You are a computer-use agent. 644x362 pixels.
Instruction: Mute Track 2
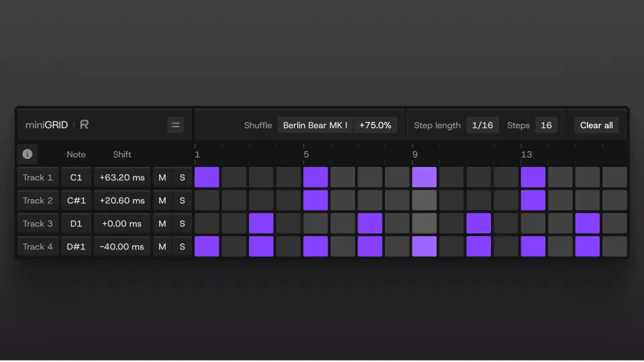tap(162, 200)
